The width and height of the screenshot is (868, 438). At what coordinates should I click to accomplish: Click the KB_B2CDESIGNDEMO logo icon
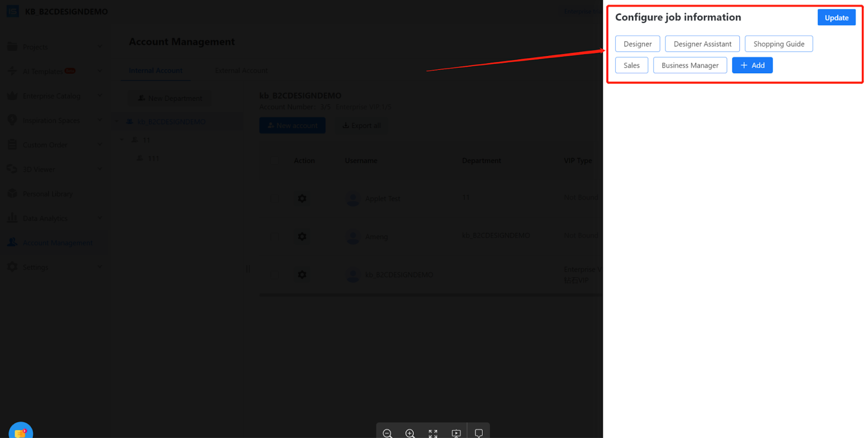[x=12, y=11]
